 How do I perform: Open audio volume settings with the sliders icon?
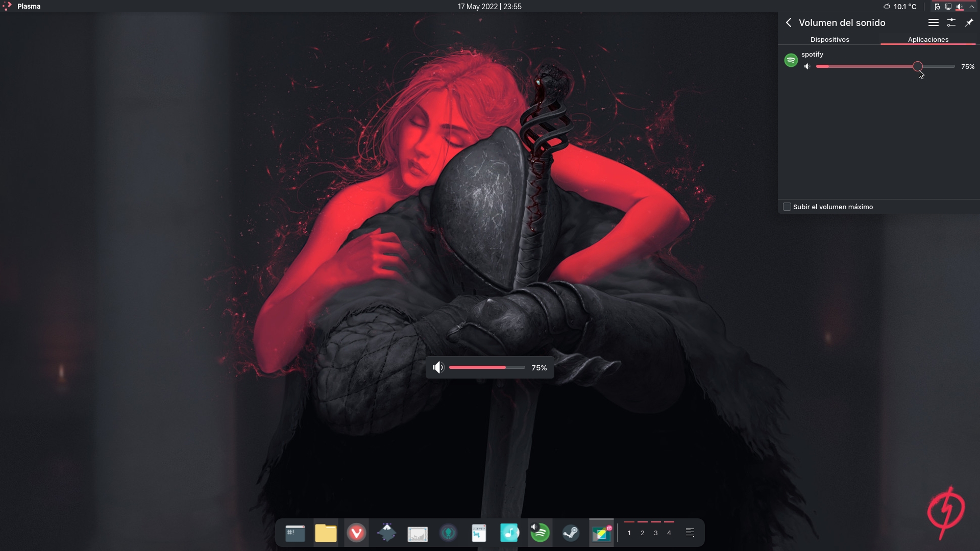951,22
